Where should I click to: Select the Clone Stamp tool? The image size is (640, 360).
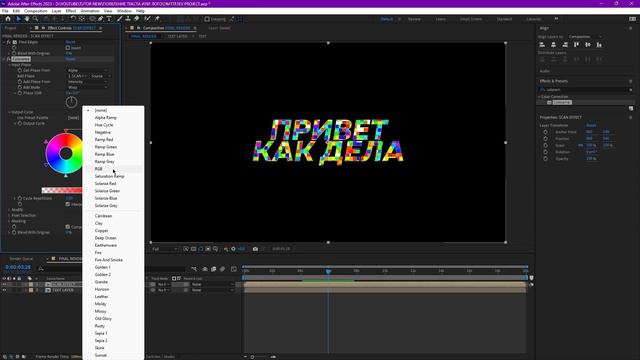[128, 19]
